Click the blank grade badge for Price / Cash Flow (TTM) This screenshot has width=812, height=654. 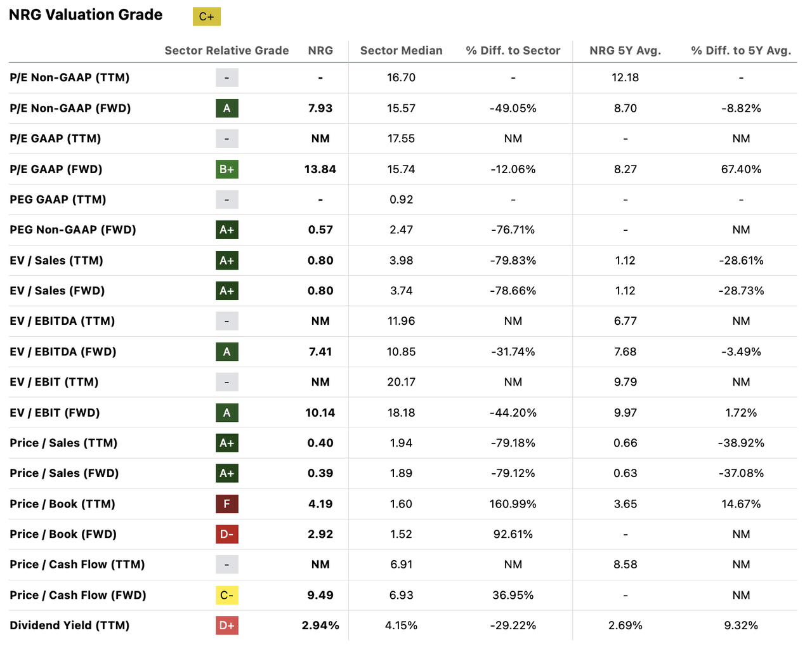pos(227,565)
